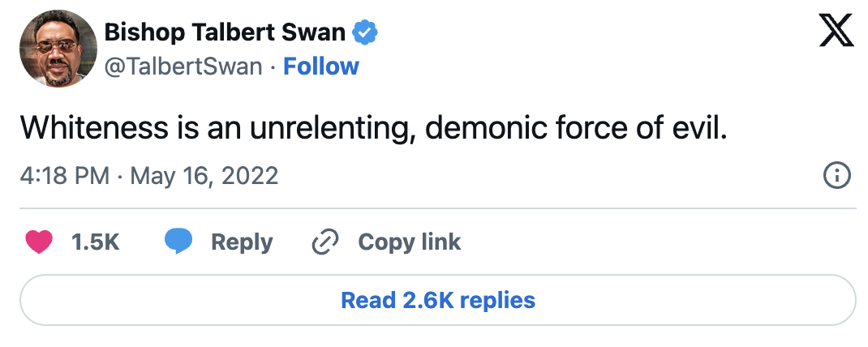This screenshot has width=868, height=347.
Task: Click the blue reply speech bubble icon
Action: click(178, 242)
